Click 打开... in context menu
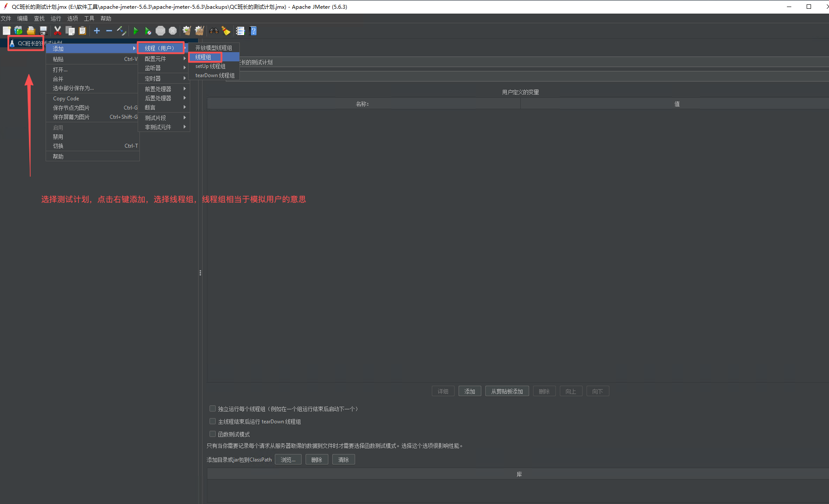The image size is (829, 504). click(93, 70)
